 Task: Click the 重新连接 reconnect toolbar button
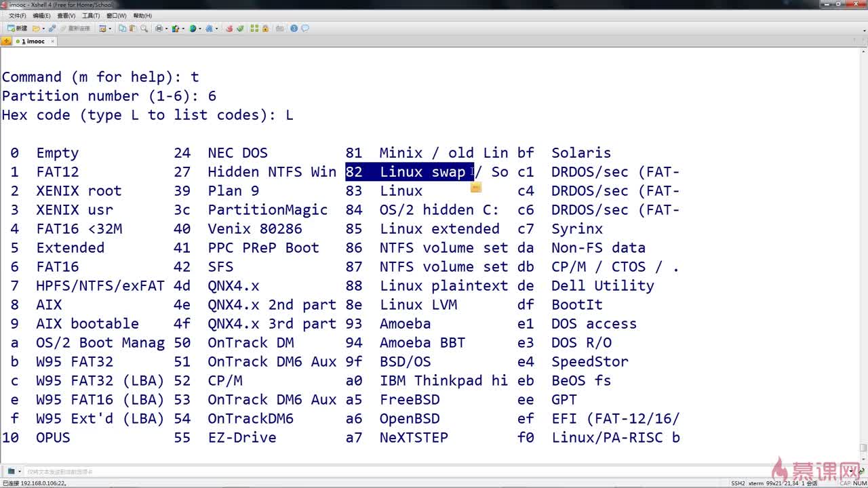pyautogui.click(x=75, y=28)
